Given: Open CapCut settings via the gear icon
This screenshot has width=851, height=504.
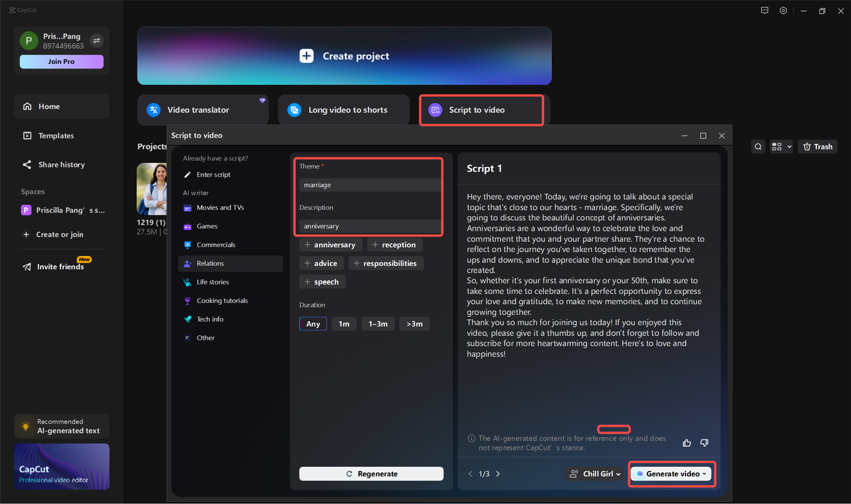Looking at the screenshot, I should (x=783, y=10).
